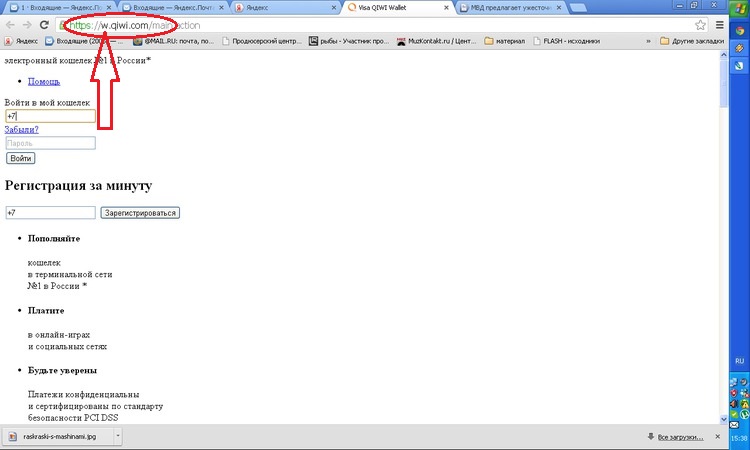750x450 pixels.
Task: Open the Chrome hamburger menu
Action: 719,25
